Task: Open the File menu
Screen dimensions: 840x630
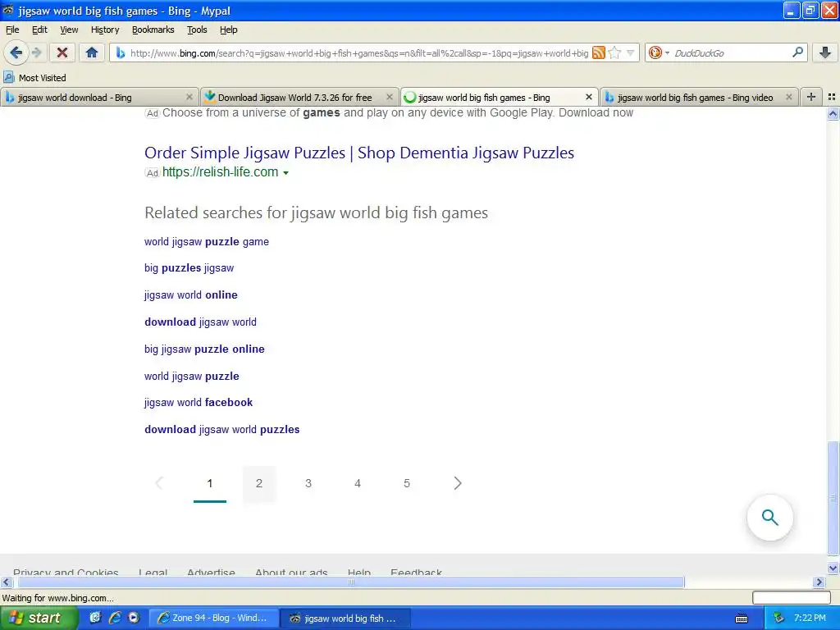Action: [x=12, y=30]
